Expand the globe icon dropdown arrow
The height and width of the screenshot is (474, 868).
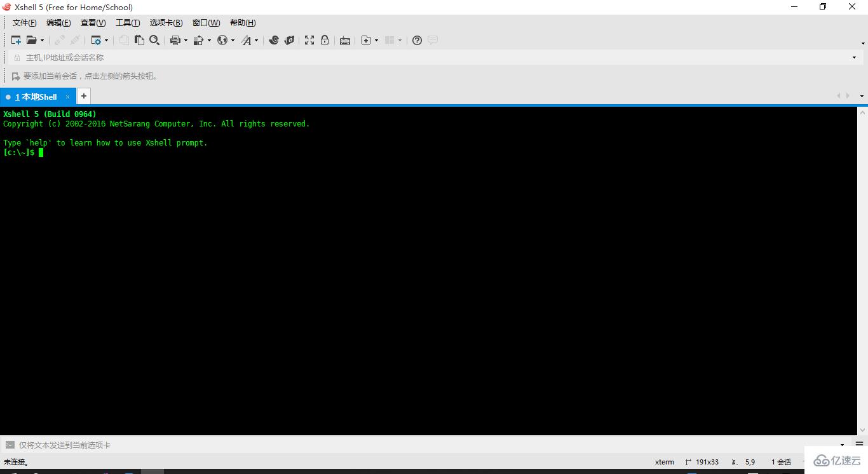(x=233, y=40)
